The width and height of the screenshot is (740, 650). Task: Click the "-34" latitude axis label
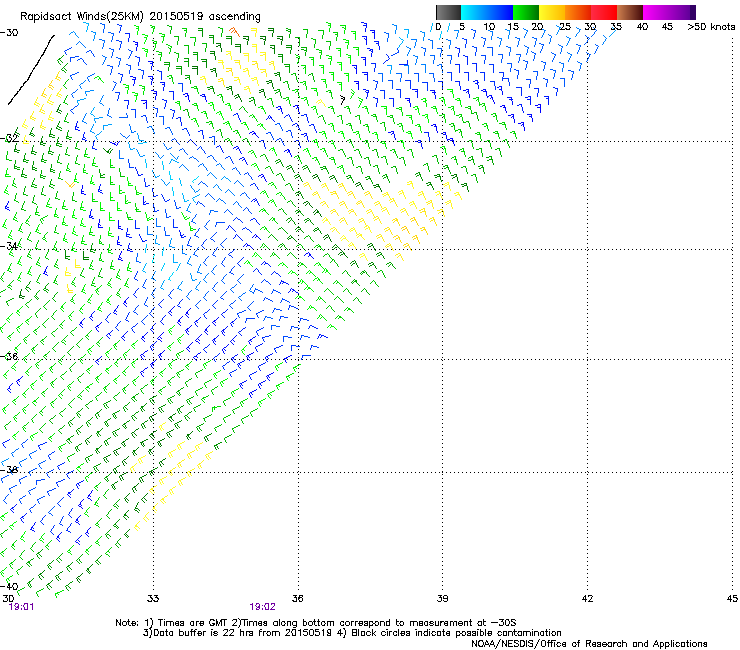[9, 246]
